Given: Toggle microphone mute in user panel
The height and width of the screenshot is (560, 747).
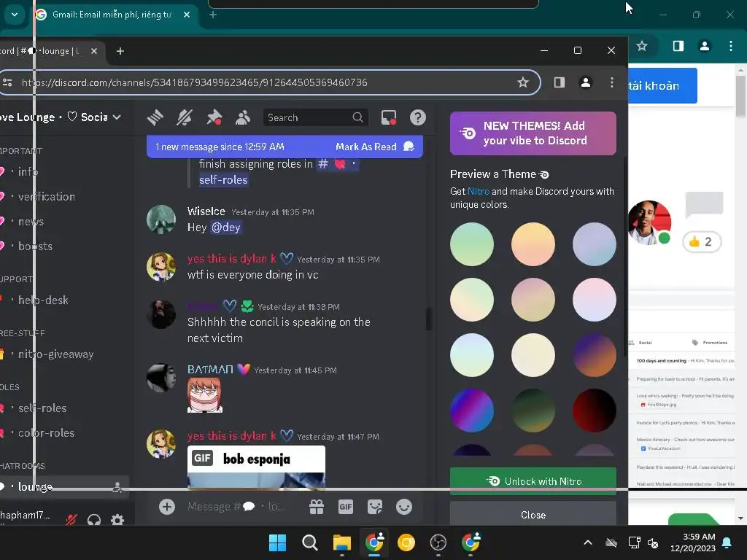Looking at the screenshot, I should click(x=71, y=519).
